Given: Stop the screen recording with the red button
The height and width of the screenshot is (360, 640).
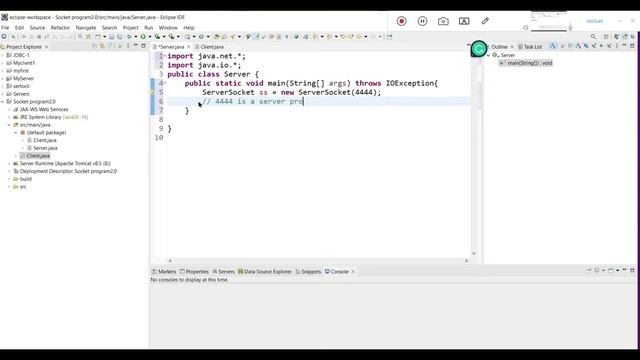Looking at the screenshot, I should tap(402, 21).
